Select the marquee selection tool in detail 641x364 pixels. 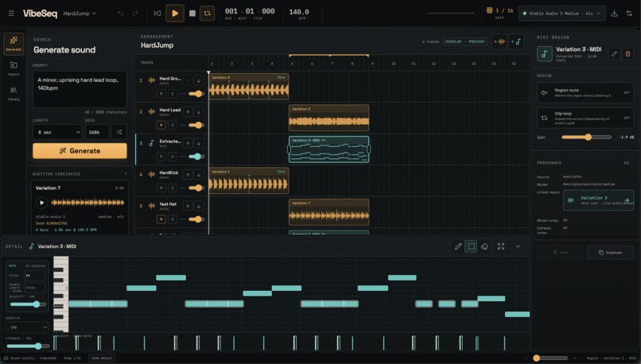click(x=471, y=246)
